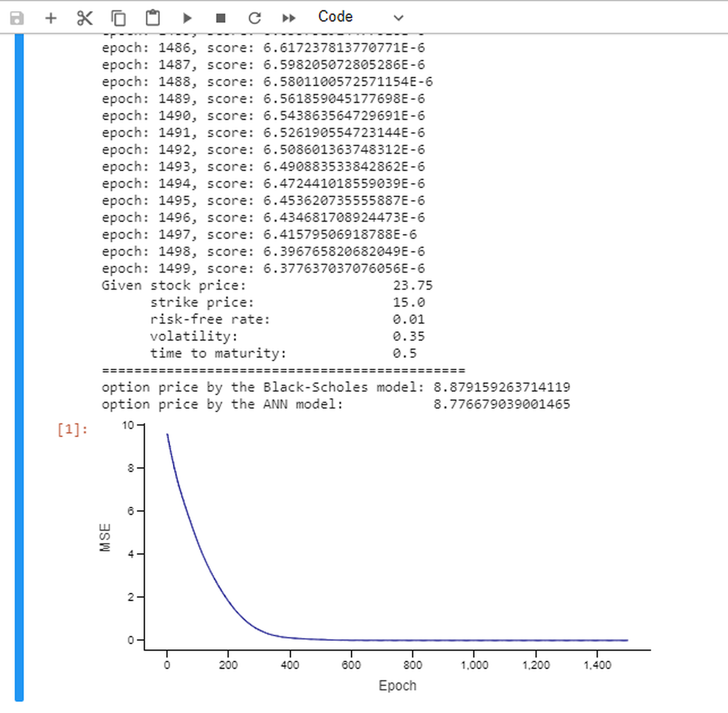Cut the selected cell with scissors icon
The height and width of the screenshot is (713, 728).
[x=85, y=18]
